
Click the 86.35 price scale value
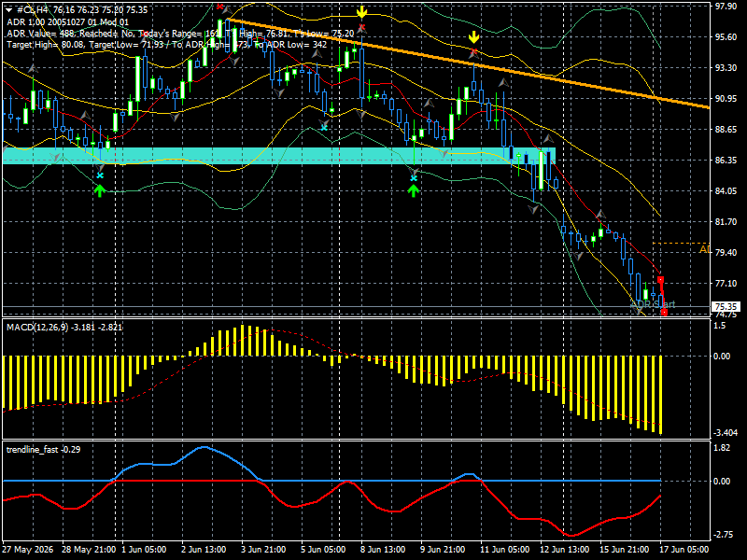(726, 160)
